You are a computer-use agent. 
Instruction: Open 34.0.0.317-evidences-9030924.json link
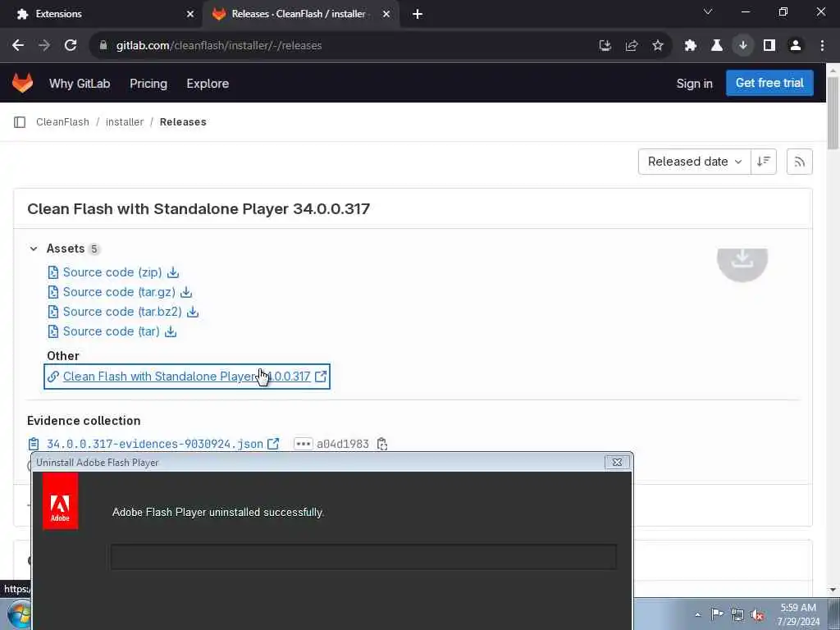pos(155,444)
